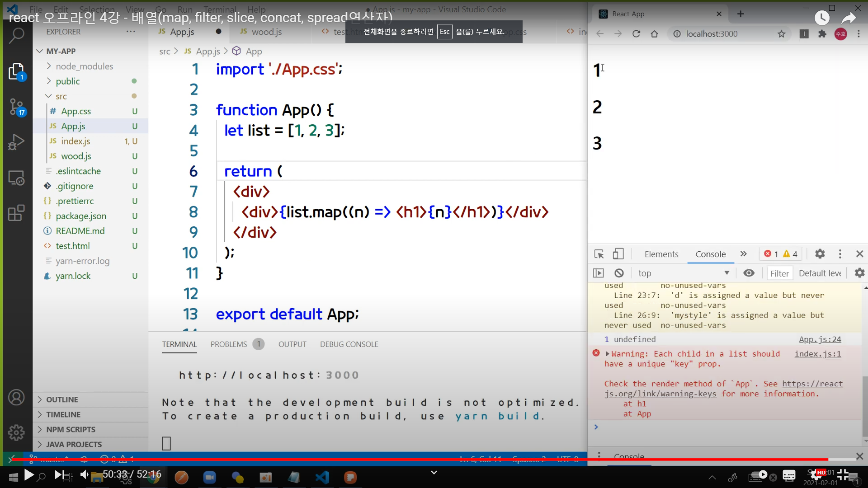Screen dimensions: 868x488
Task: Toggle DevTools device toolbar
Action: pyautogui.click(x=618, y=254)
